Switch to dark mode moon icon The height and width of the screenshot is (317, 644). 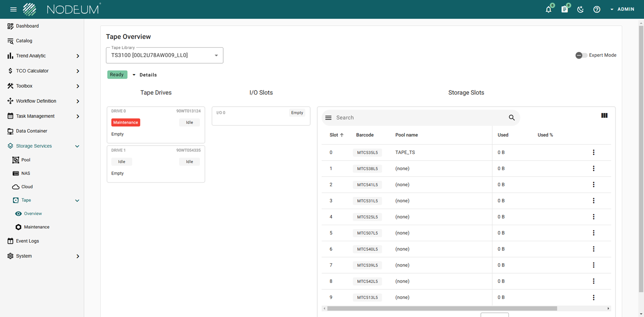[580, 10]
